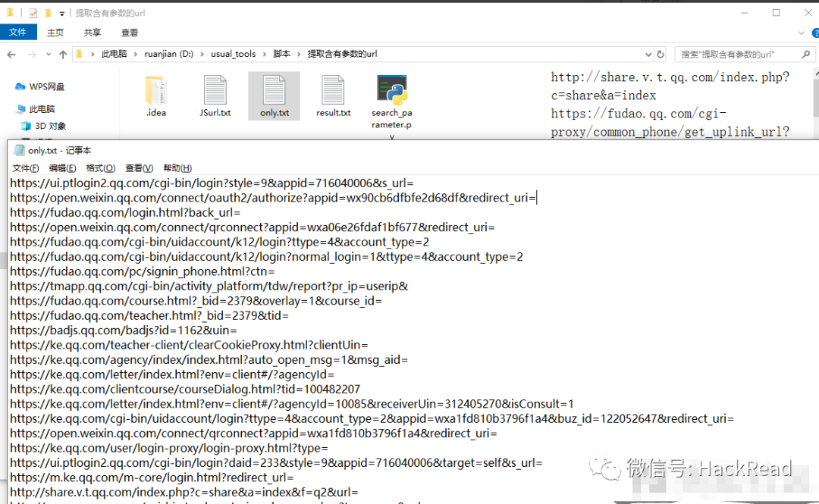The image size is (819, 504).
Task: Click the Forward navigation arrow in Explorer
Action: tap(32, 55)
